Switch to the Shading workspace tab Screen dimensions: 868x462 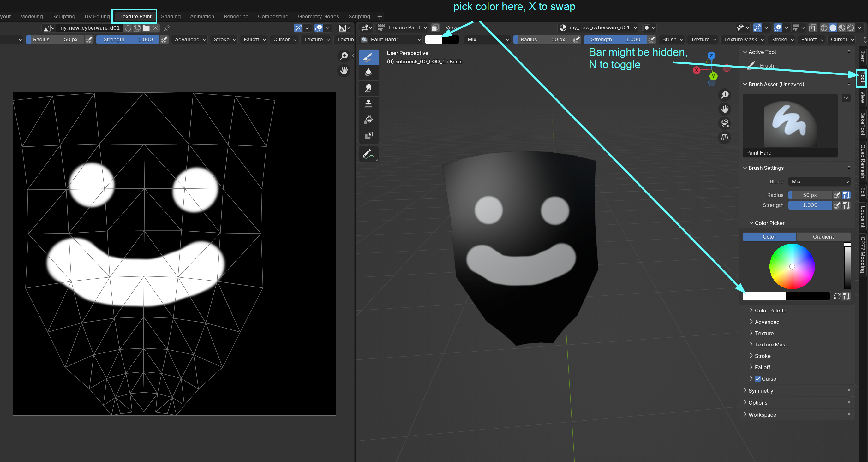[171, 16]
